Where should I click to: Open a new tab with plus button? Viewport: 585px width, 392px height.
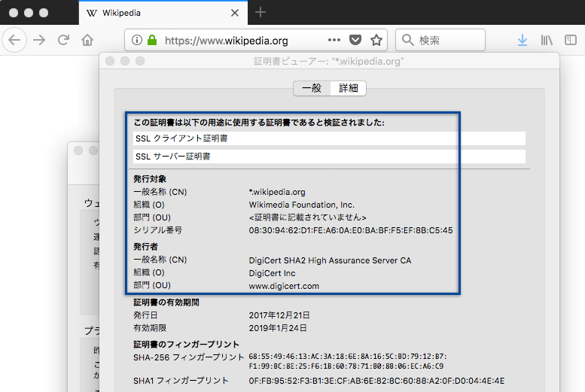(260, 12)
